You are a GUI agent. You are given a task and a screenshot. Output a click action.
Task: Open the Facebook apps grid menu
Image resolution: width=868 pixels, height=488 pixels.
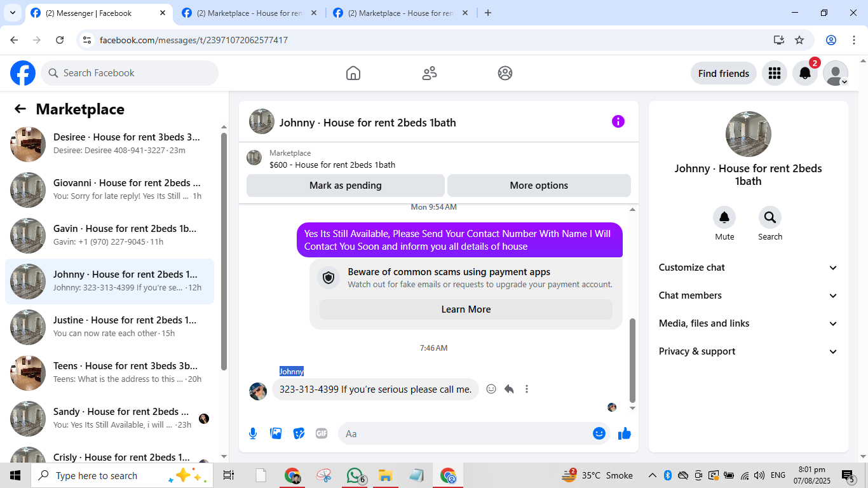point(774,73)
